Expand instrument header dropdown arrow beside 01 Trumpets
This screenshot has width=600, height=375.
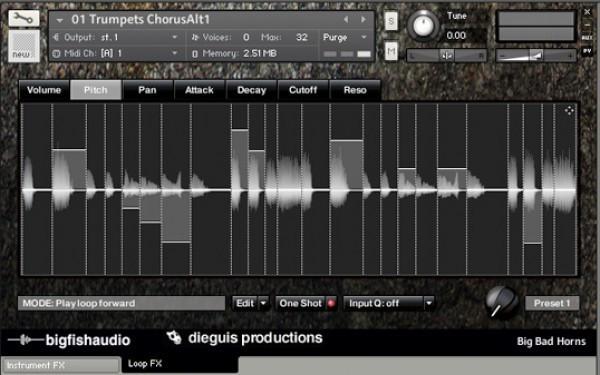60,20
